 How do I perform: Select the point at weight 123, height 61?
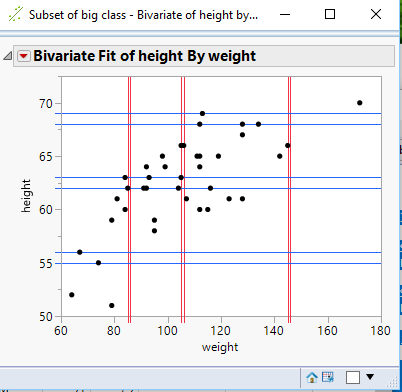[229, 199]
